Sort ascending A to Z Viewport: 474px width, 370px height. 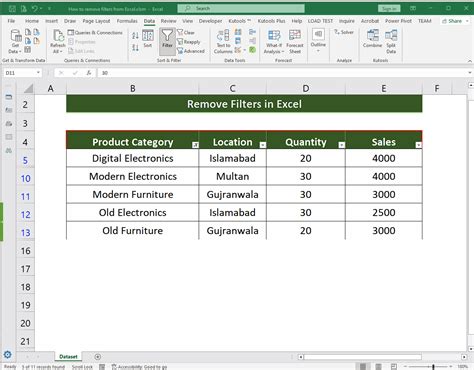tap(135, 36)
